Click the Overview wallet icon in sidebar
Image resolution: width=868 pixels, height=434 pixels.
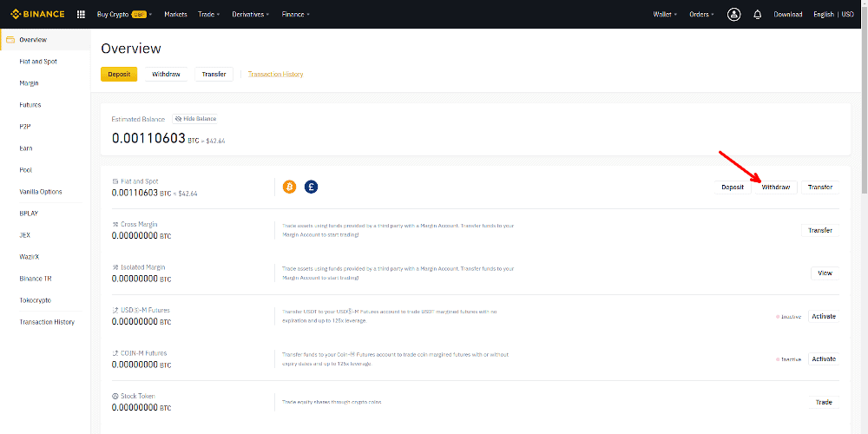[x=10, y=40]
